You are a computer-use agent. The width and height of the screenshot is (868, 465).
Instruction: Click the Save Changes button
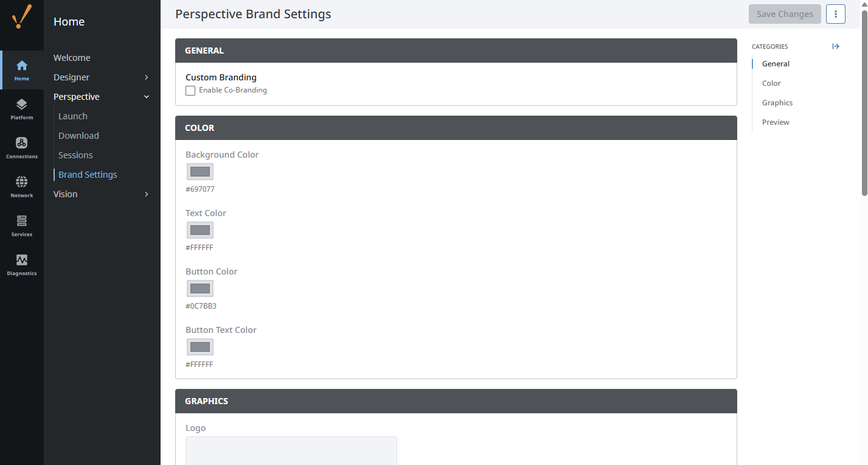[x=785, y=14]
